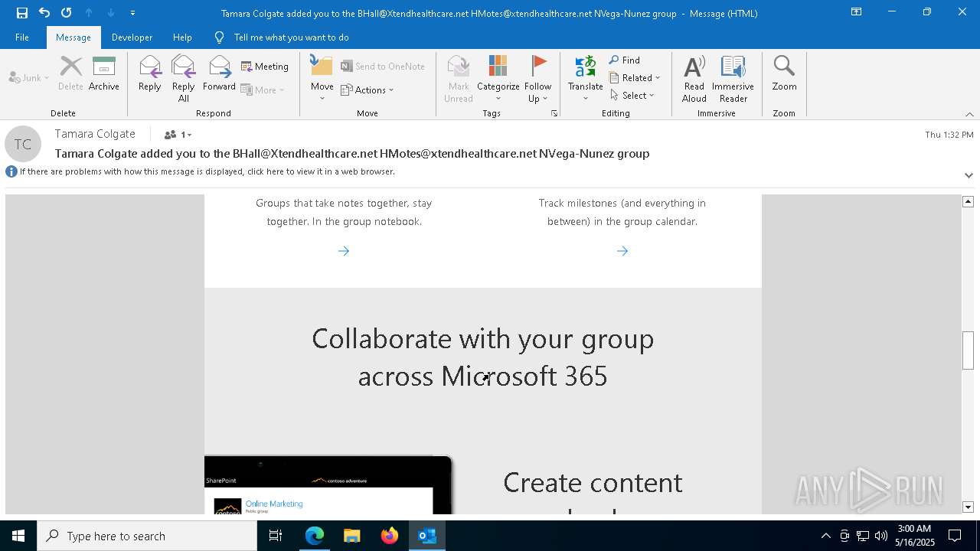Expand the message header chevron

coord(969,175)
